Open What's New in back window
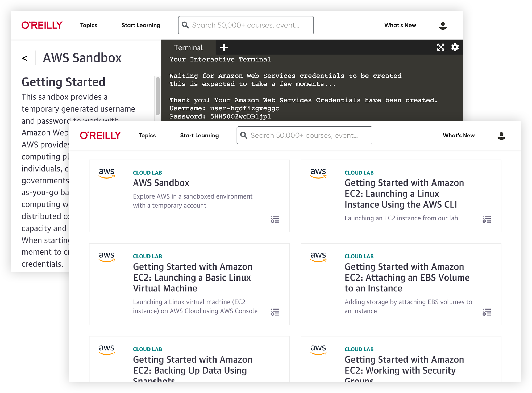Image resolution: width=532 pixels, height=393 pixels. tap(400, 25)
